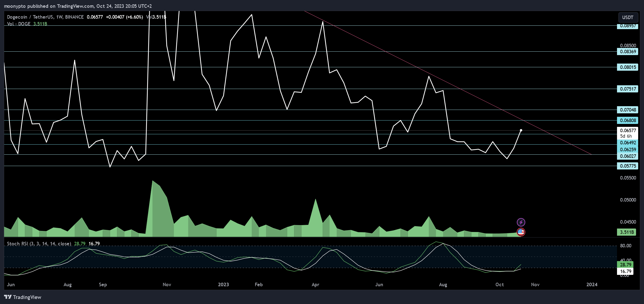Click the 5d 6h bar countdown label
Screen dimensions: 644x304
point(626,136)
